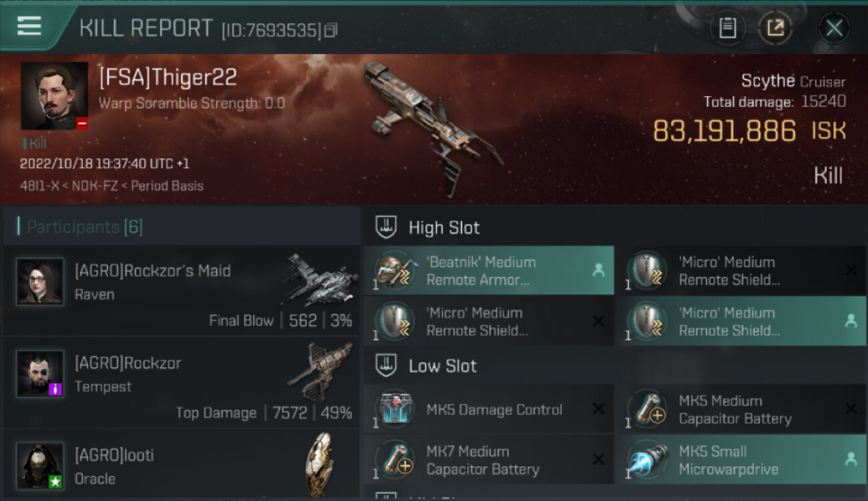This screenshot has height=501, width=868.
Task: Click the [AGRO]Rockzor Tempest participant name
Action: (x=128, y=363)
